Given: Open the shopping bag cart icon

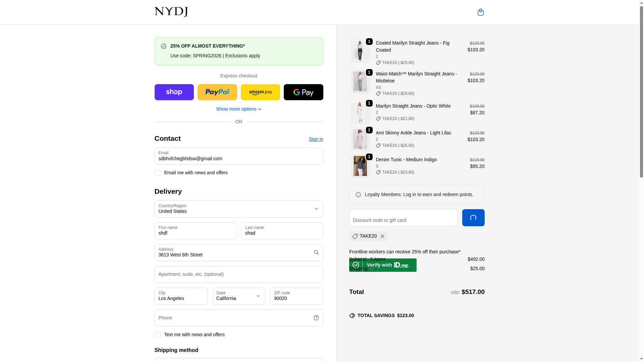Looking at the screenshot, I should (480, 12).
